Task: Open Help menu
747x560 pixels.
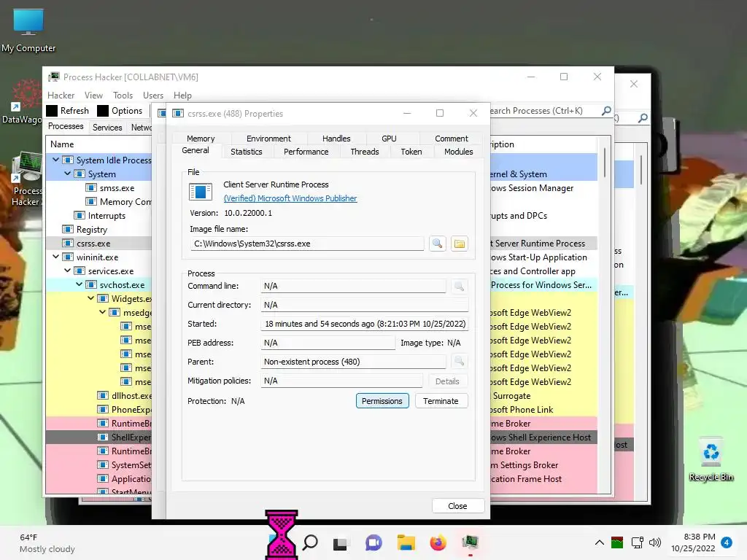Action: pos(182,96)
